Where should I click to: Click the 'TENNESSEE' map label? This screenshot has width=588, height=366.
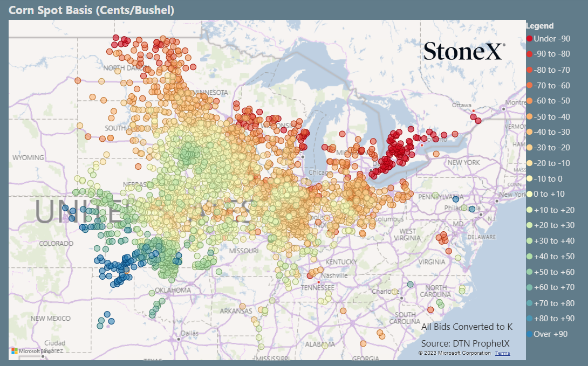(x=317, y=288)
